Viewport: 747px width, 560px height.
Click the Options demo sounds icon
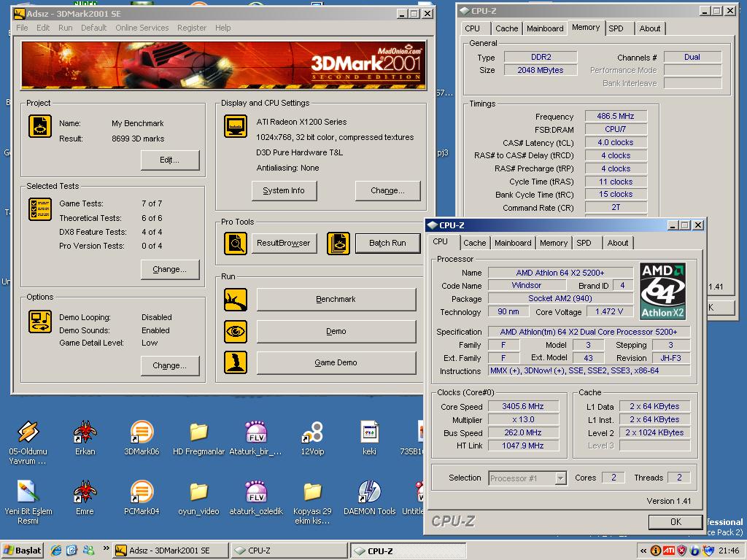(40, 322)
